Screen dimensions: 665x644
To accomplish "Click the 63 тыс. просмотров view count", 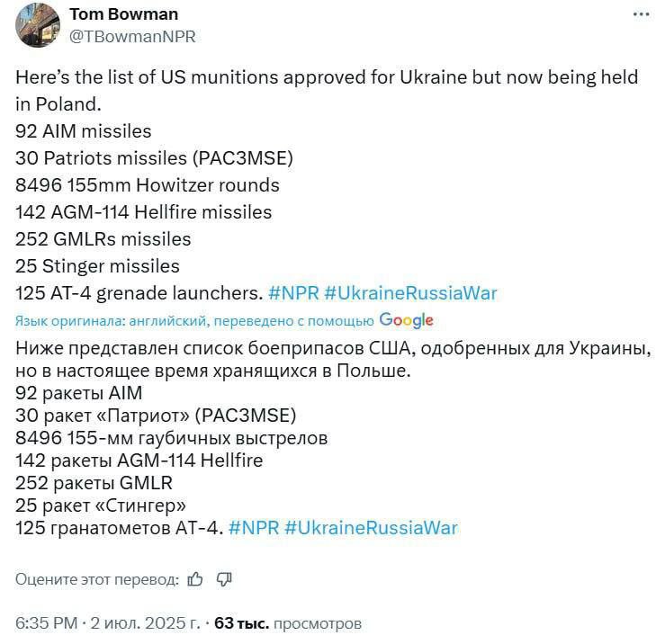I will point(288,623).
